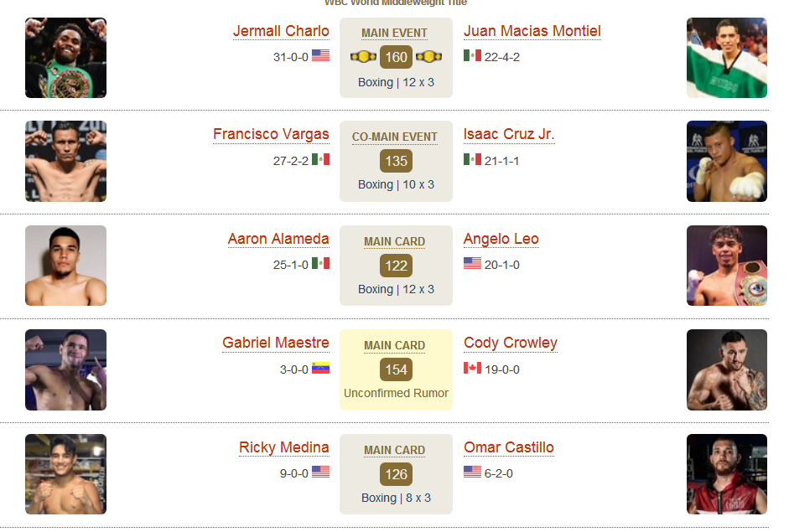Open Jermall Charlo's fighter profile link
This screenshot has height=532, width=789.
point(281,31)
